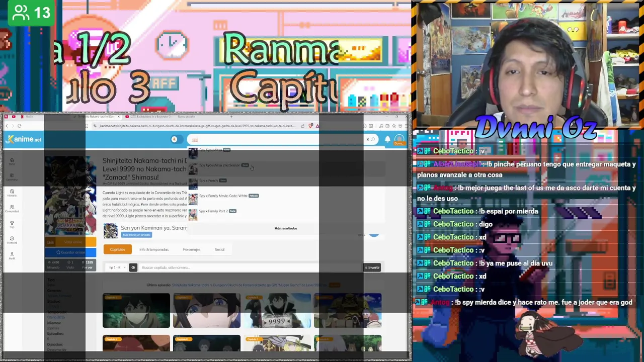Clear the search text with the X icon
The image size is (644, 362).
(367, 139)
